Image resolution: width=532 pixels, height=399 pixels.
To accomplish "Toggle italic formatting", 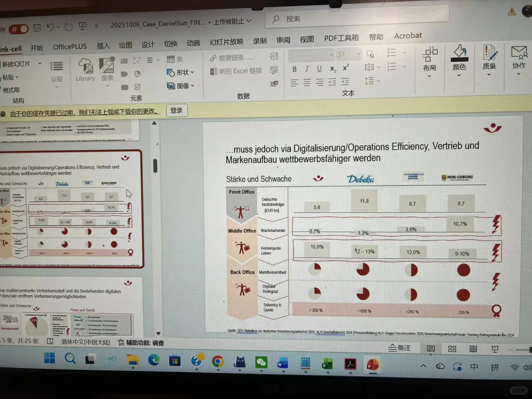I will point(307,68).
